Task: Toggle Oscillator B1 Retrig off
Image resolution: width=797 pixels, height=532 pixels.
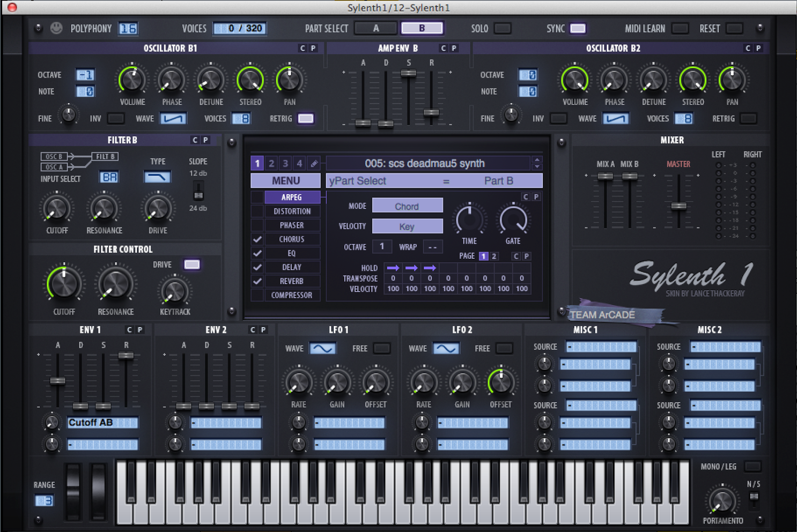Action: 305,118
